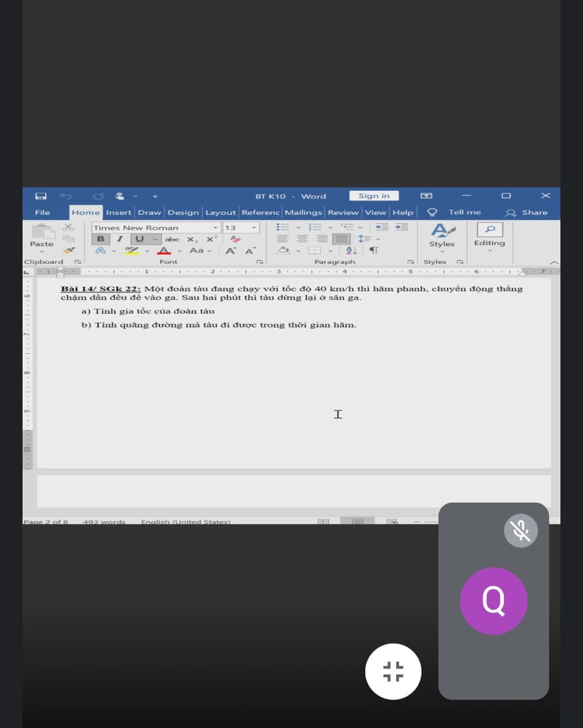Pick font color red A
The height and width of the screenshot is (728, 583).
(164, 251)
